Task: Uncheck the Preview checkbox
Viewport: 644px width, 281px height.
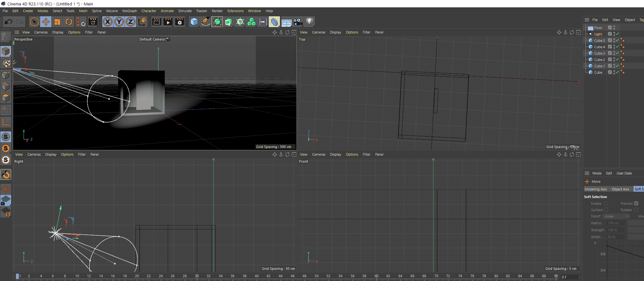Action: coord(636,203)
